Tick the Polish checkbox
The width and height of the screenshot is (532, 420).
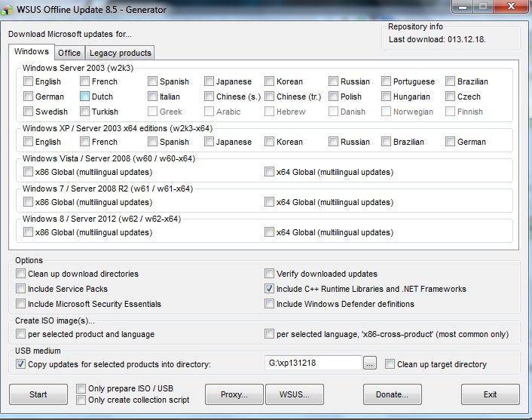click(334, 97)
